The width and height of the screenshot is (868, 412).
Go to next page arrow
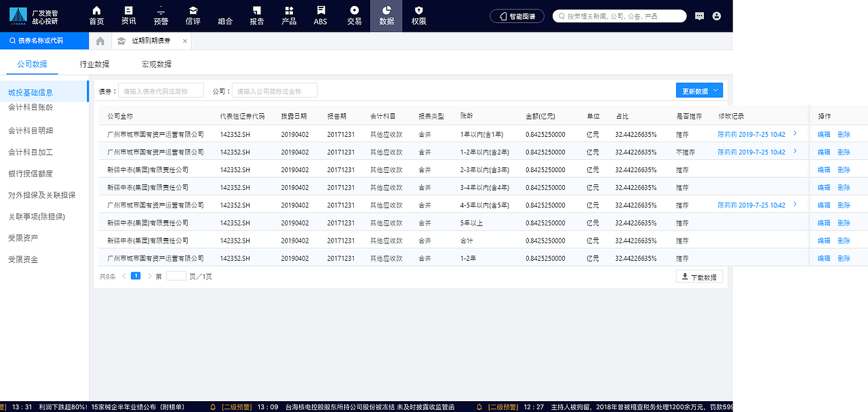149,276
